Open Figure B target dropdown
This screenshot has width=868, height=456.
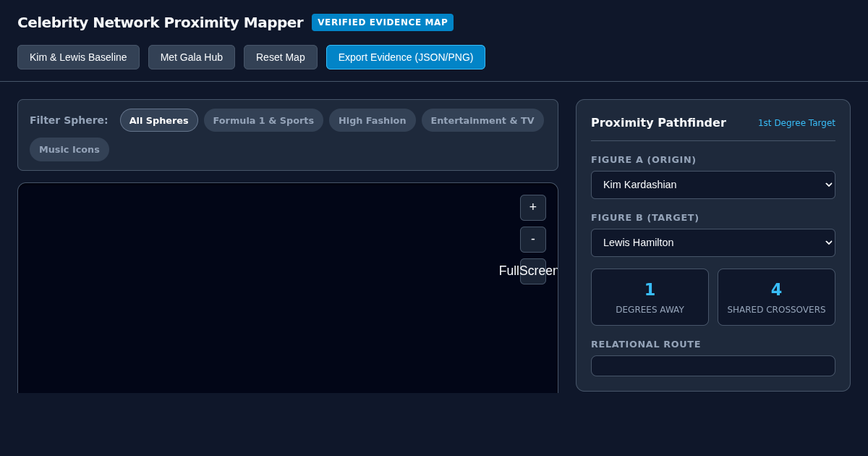coord(713,242)
